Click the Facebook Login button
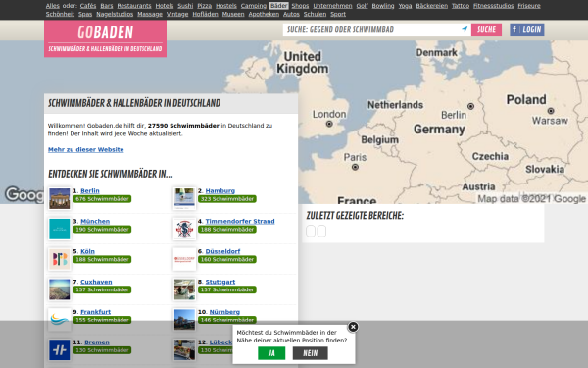Image resolution: width=588 pixels, height=368 pixels. (527, 29)
